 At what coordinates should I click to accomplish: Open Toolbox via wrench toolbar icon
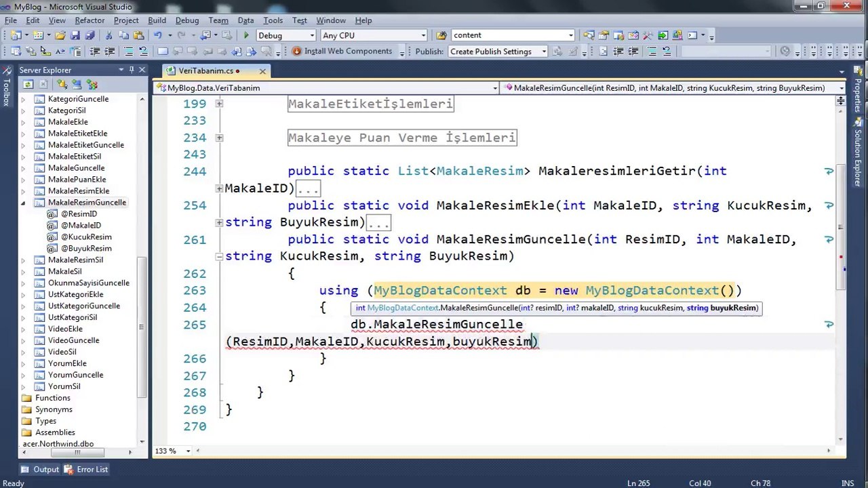point(647,35)
